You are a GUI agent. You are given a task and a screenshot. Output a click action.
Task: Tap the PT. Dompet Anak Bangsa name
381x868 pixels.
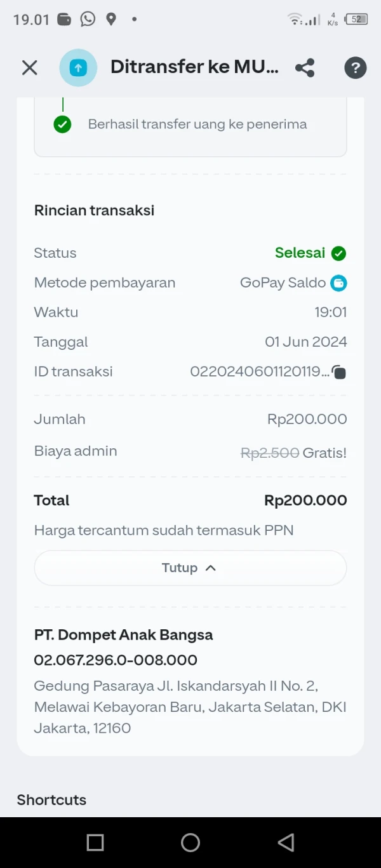pos(123,635)
